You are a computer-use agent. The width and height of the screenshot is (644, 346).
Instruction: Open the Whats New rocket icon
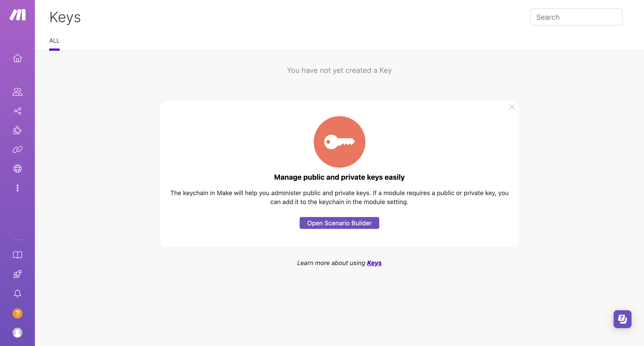pos(17,274)
